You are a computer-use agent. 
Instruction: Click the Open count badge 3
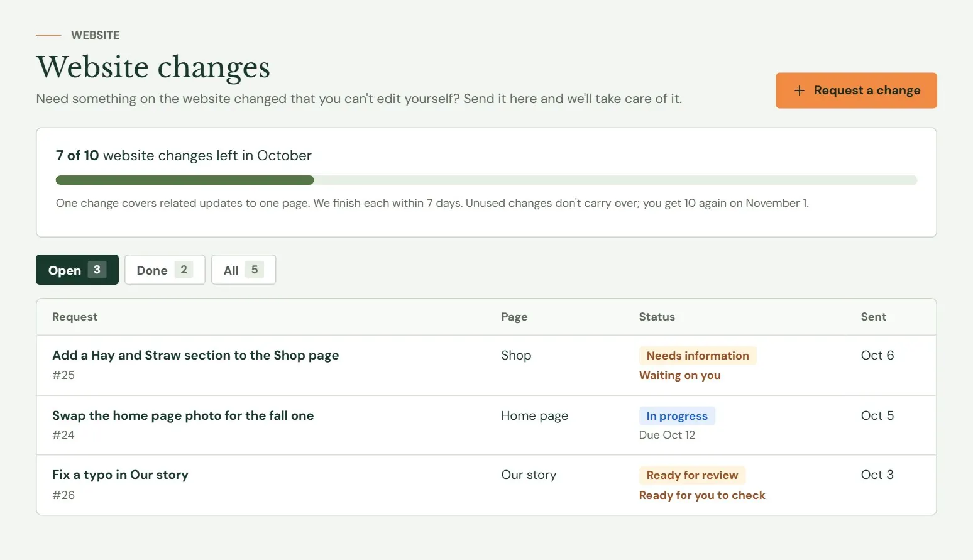(97, 270)
